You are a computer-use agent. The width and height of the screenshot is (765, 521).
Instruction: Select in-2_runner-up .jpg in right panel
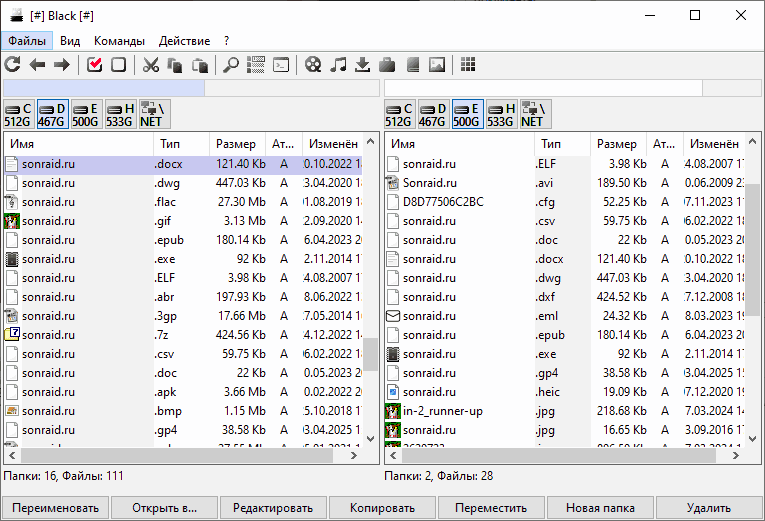tap(564, 411)
